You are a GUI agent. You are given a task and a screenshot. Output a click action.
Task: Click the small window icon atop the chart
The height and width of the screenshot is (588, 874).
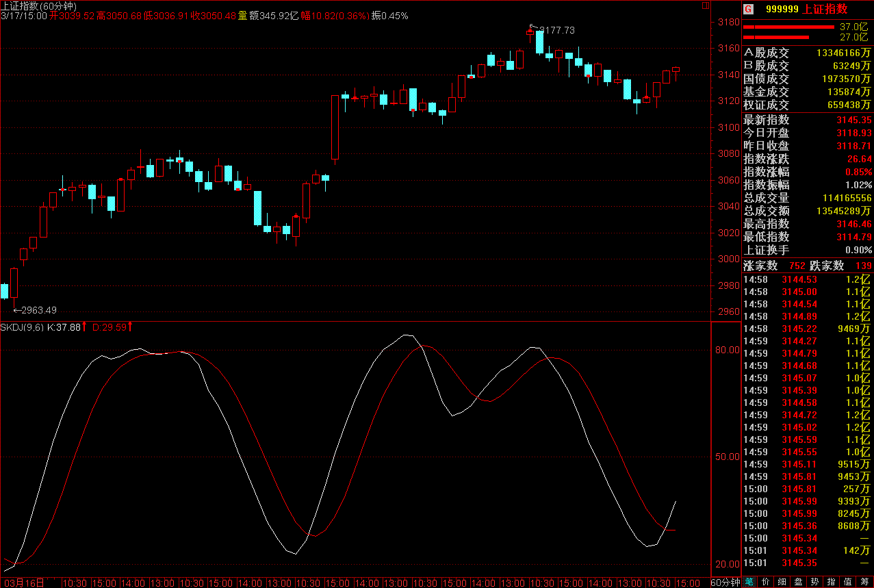coord(706,5)
